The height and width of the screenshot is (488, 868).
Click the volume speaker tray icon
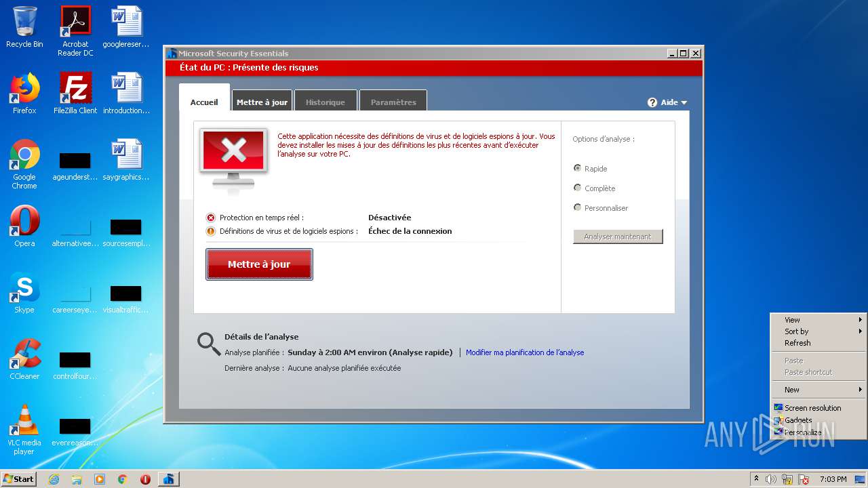[x=771, y=479]
